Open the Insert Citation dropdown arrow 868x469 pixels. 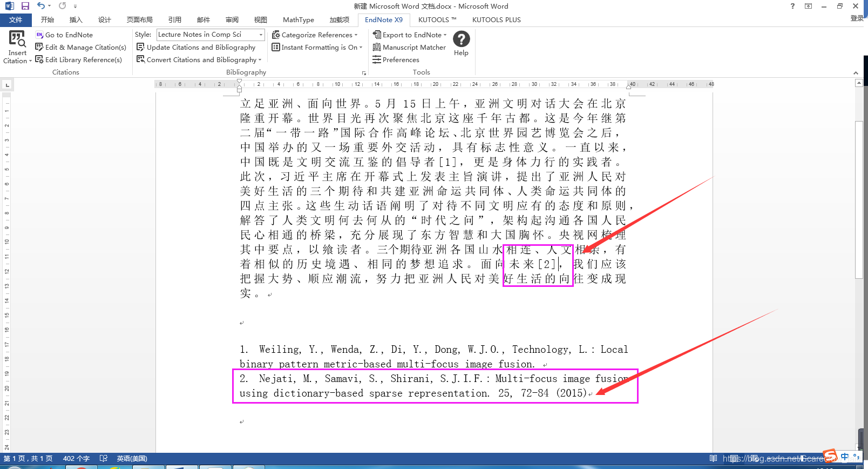tap(30, 61)
